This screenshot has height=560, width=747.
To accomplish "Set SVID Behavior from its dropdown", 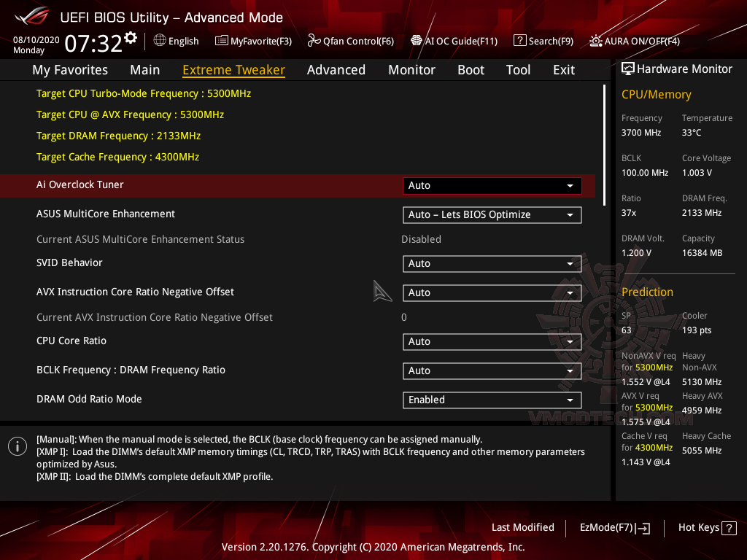I will (x=492, y=263).
